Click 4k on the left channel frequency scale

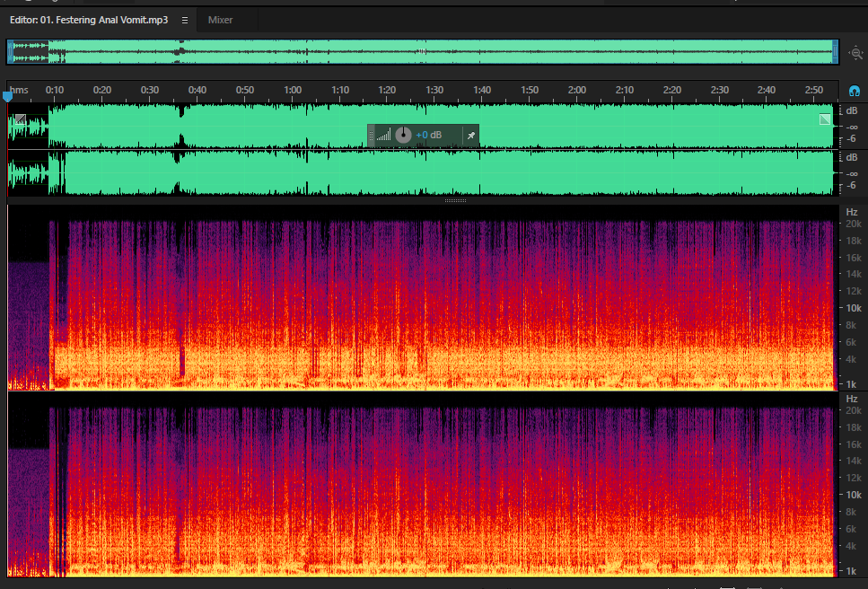(851, 359)
